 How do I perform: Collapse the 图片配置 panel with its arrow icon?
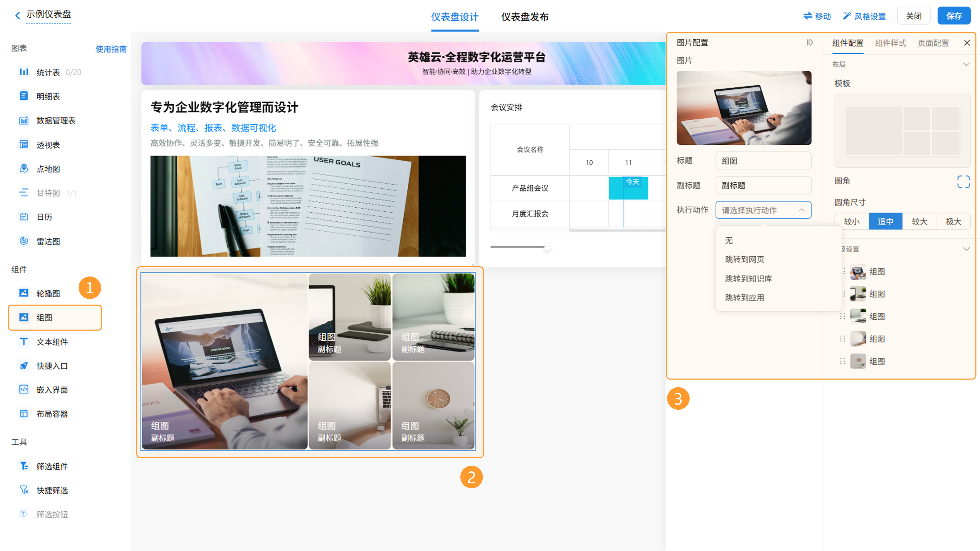[810, 43]
